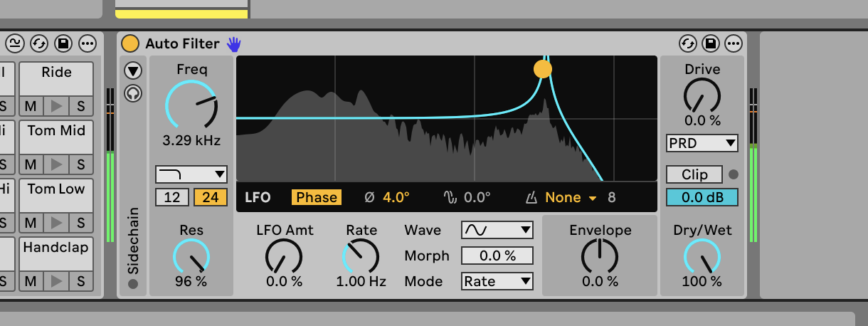
Task: Hot-swap Drum Rack preset
Action: click(39, 43)
